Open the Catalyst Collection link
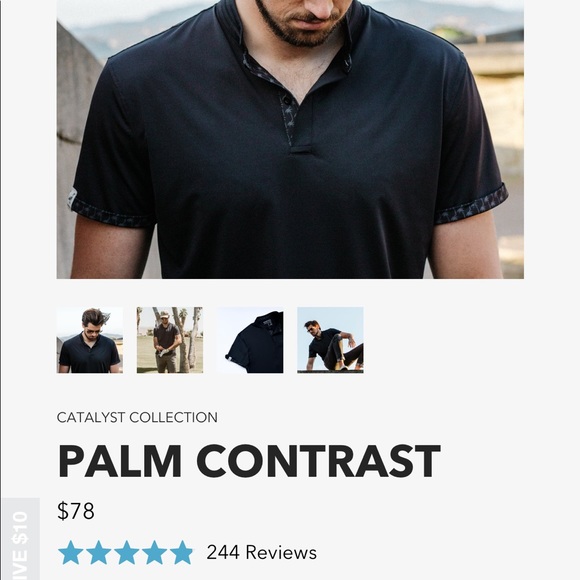This screenshot has height=580, width=580. click(x=137, y=418)
